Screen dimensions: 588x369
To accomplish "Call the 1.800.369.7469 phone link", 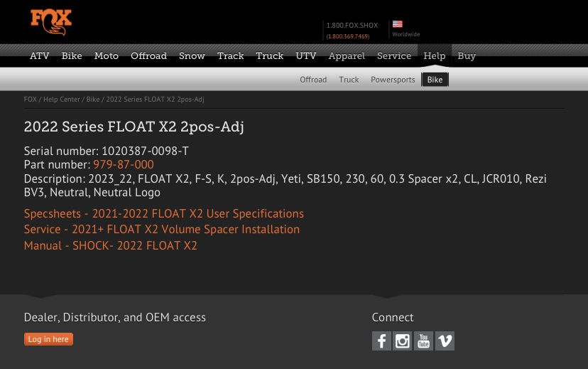I will tap(348, 36).
